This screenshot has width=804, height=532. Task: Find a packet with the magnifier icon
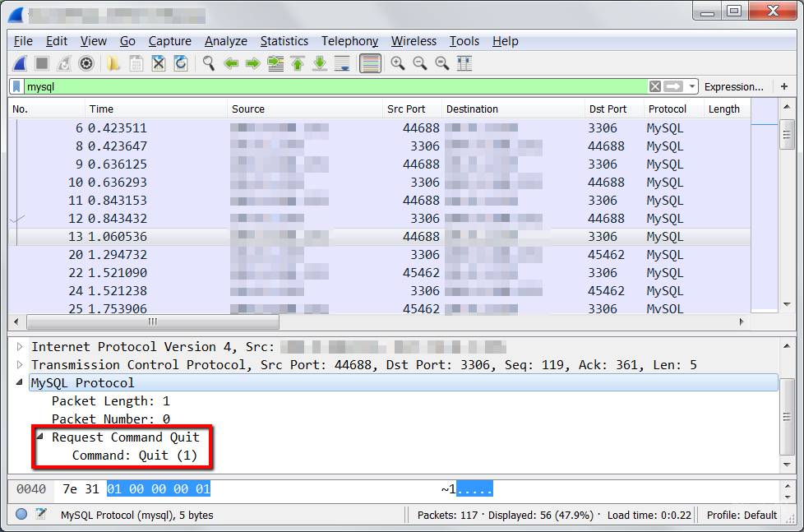tap(208, 63)
